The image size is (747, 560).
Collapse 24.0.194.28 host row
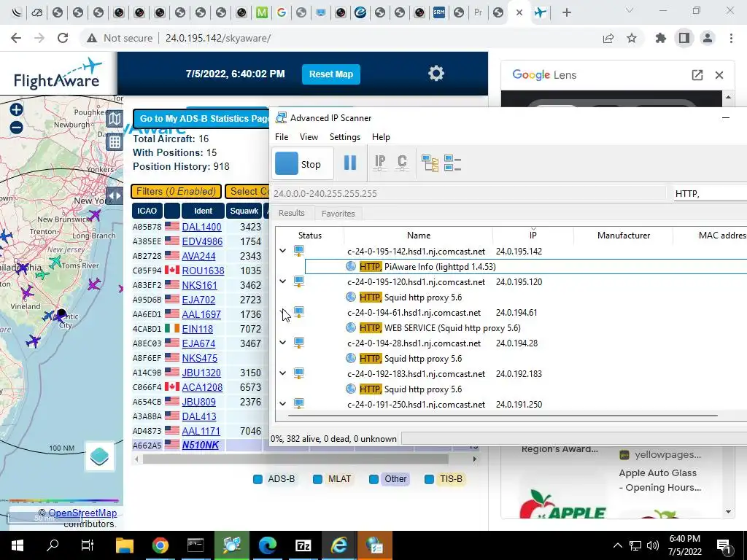click(282, 343)
